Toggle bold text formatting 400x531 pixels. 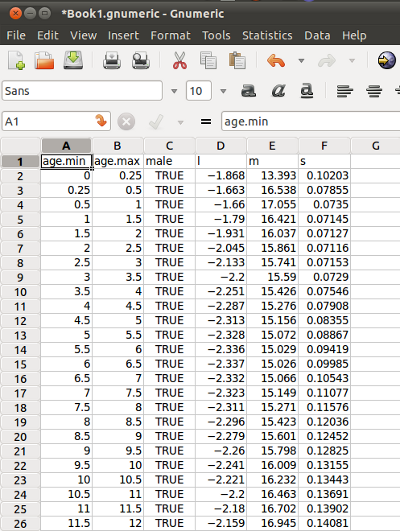[248, 90]
